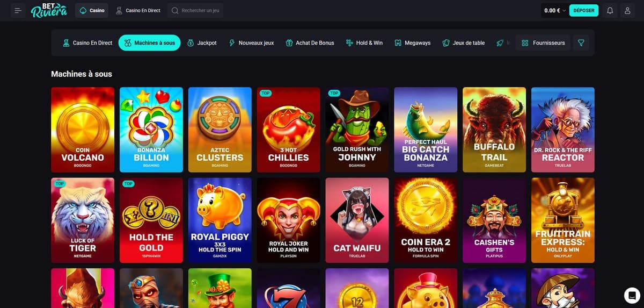Screen dimensions: 644x308
Task: Select the Casino header tab
Action: click(x=92, y=10)
